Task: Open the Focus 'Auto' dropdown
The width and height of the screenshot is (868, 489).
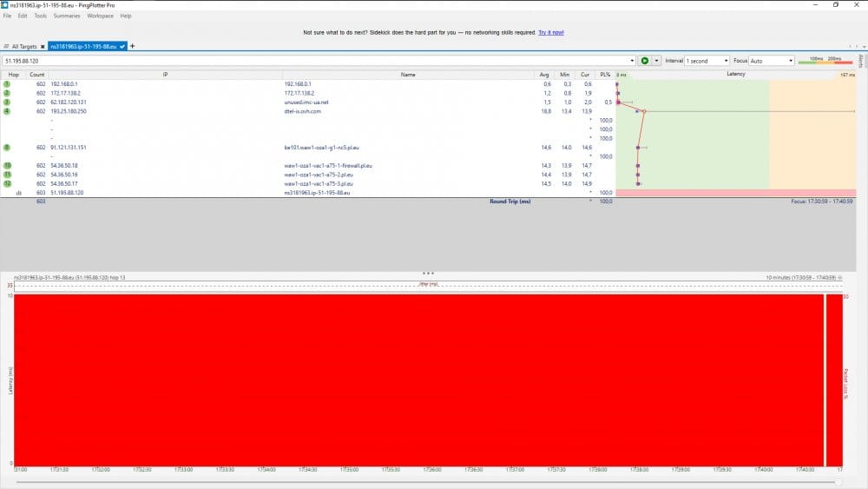Action: [790, 61]
